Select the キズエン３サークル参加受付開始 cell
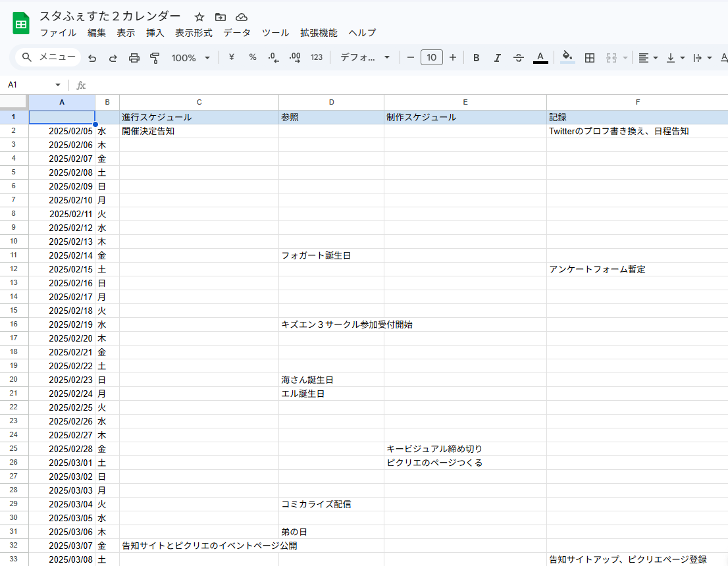Viewport: 728px width, 566px height. (332, 324)
